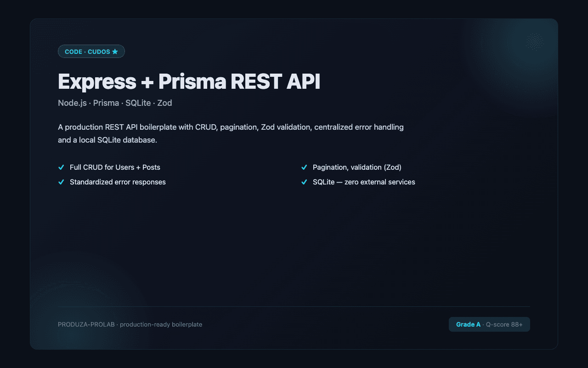Click the Grade A Q-score 88+ badge
Image resolution: width=588 pixels, height=368 pixels.
coord(489,324)
